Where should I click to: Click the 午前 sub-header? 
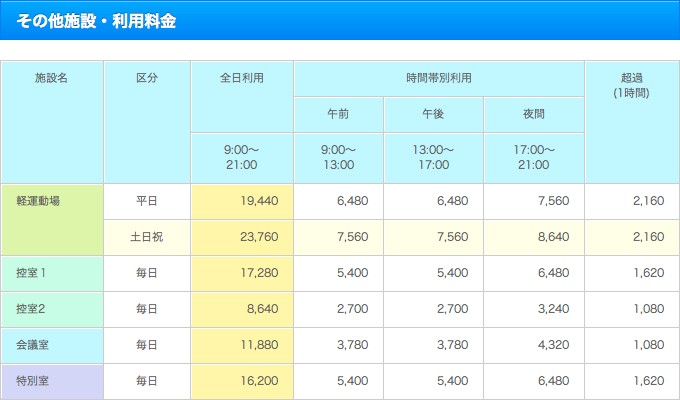[338, 115]
